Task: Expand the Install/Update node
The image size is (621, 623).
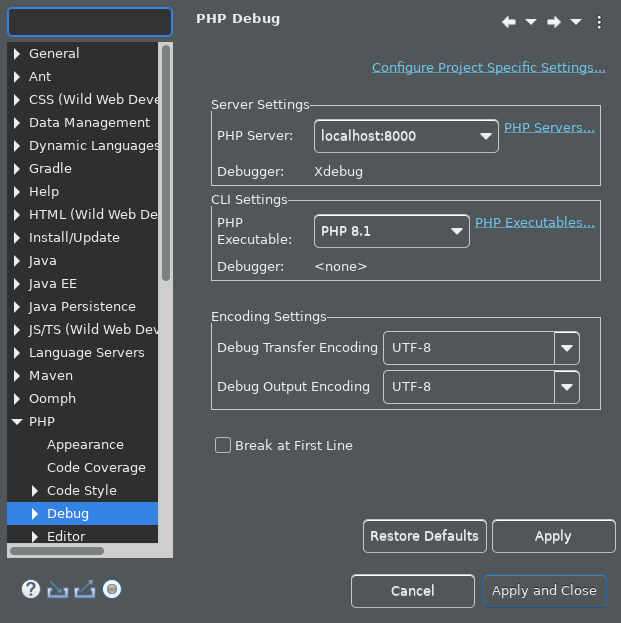Action: tap(17, 238)
